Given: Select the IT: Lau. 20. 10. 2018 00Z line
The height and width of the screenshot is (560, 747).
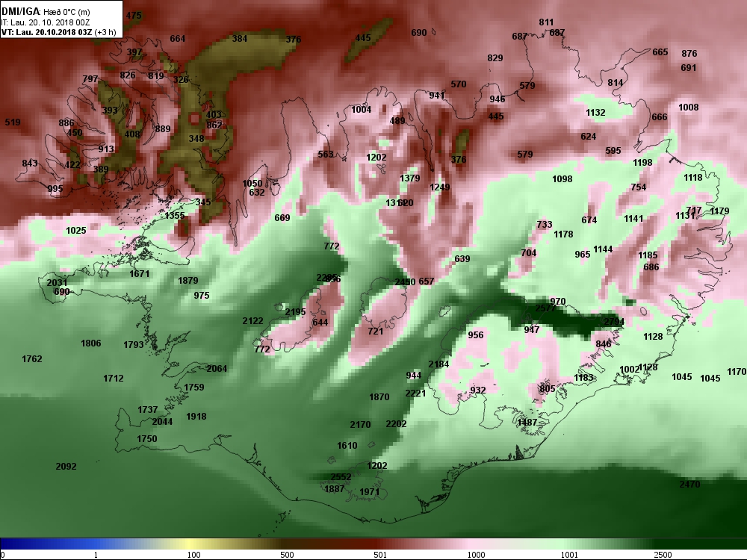Looking at the screenshot, I should (x=46, y=22).
